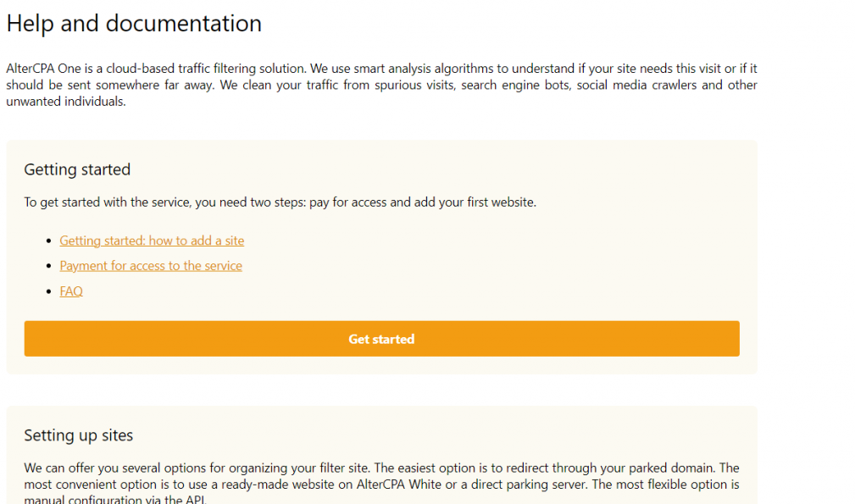This screenshot has width=855, height=504.
Task: Click the 'Getting started' section heading
Action: tap(77, 170)
